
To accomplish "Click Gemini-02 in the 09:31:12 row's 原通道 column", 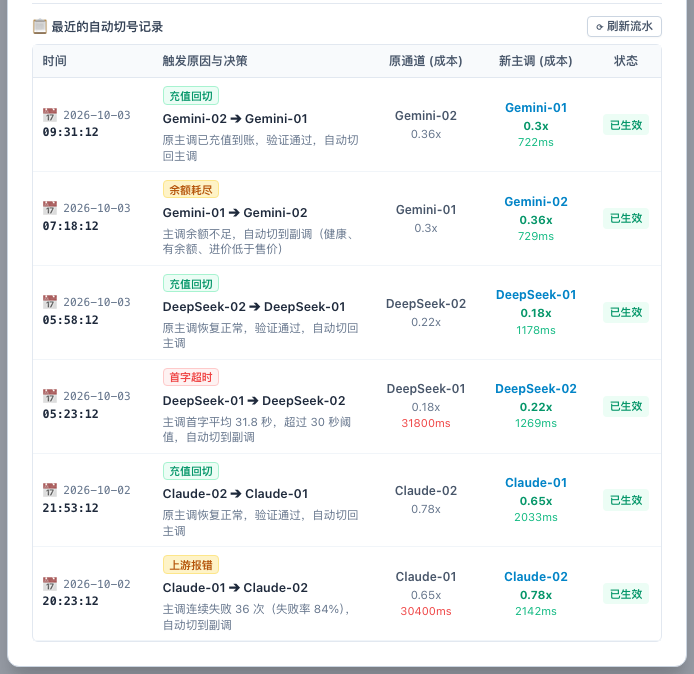I will click(x=426, y=116).
